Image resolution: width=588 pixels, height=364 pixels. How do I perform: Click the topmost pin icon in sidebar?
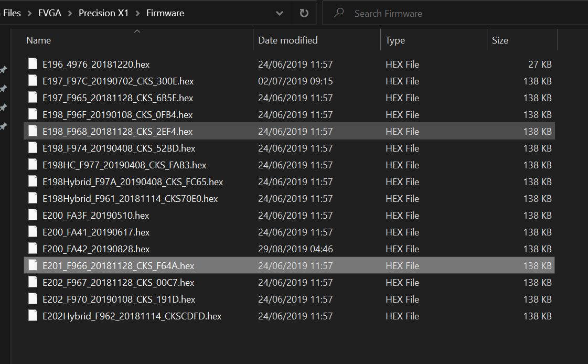3,70
